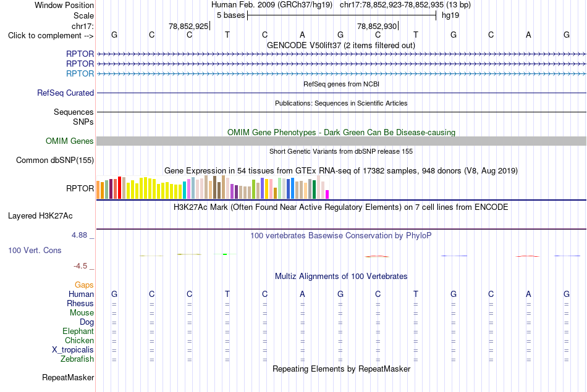Click the Dog species label
The image size is (587, 392).
[87, 322]
